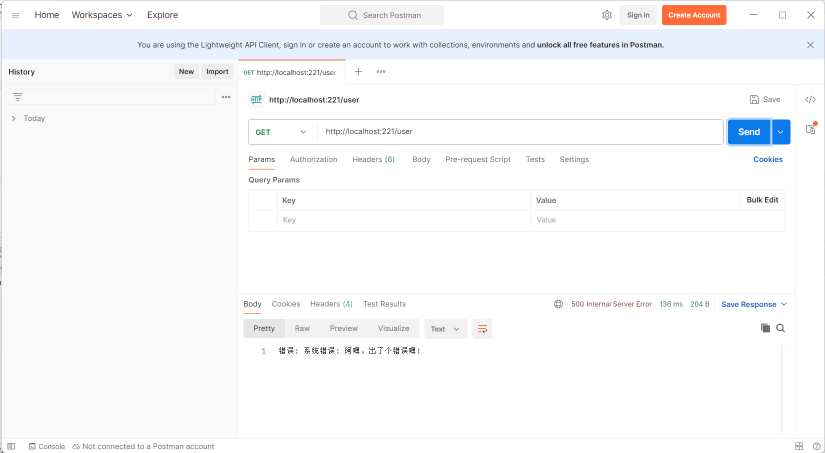Click the request URL input field

point(520,132)
